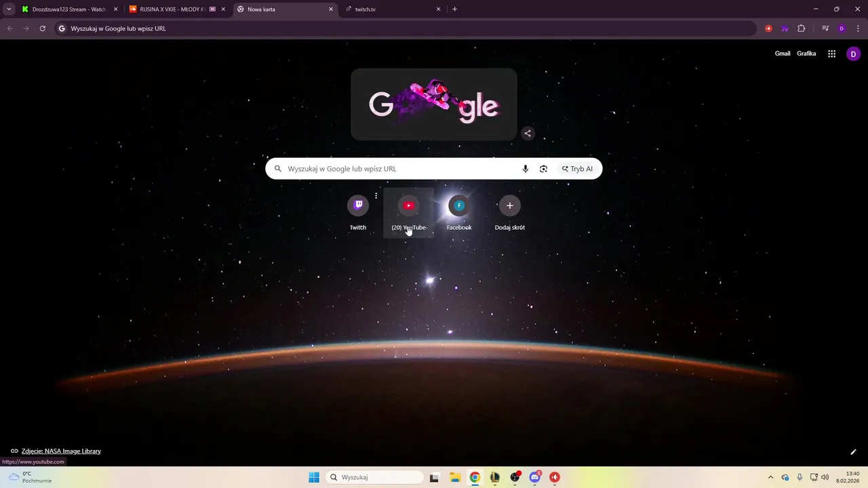Open the Chrome profile avatar in toolbar

point(842,28)
